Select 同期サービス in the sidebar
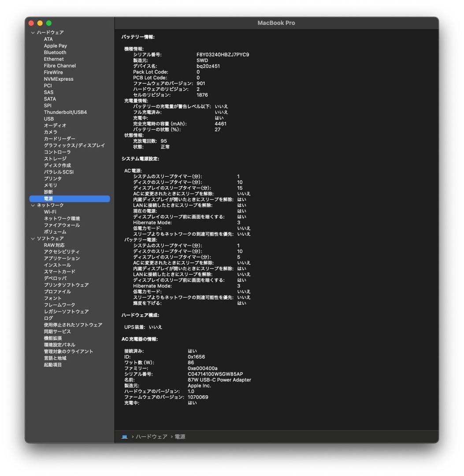This screenshot has height=476, width=464. [57, 332]
